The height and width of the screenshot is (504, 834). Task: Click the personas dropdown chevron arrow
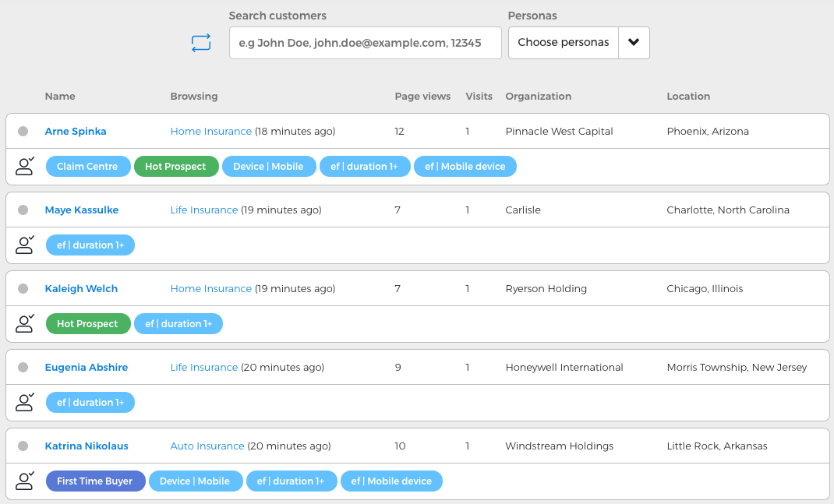coord(634,43)
